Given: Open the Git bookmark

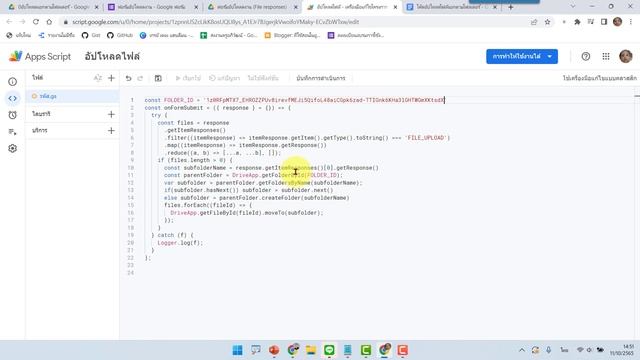Looking at the screenshot, I should (x=91, y=36).
